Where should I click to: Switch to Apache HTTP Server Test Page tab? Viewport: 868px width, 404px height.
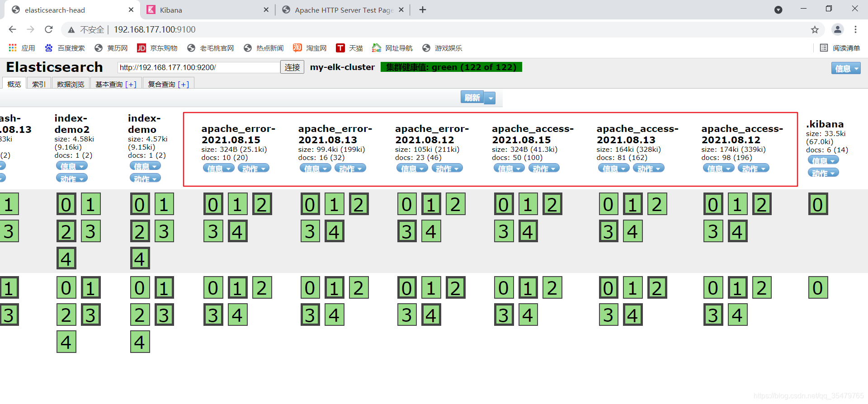343,10
